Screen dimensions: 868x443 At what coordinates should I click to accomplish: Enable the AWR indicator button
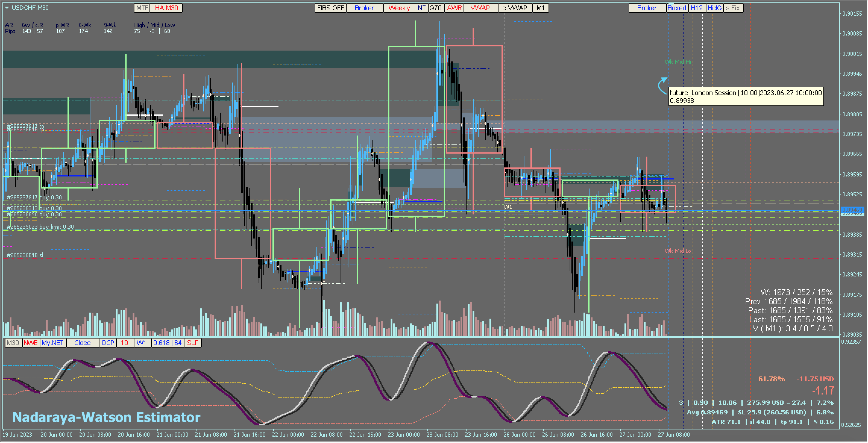click(x=454, y=8)
